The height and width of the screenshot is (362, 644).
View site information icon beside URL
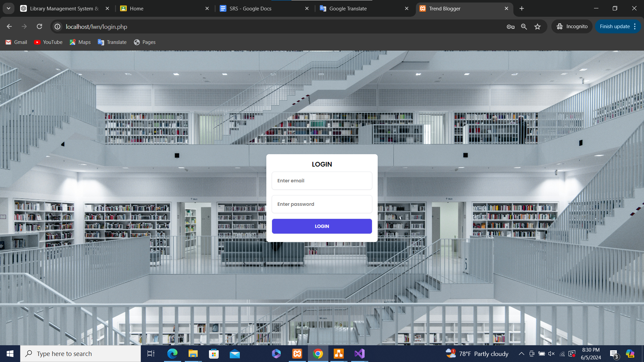[x=58, y=26]
